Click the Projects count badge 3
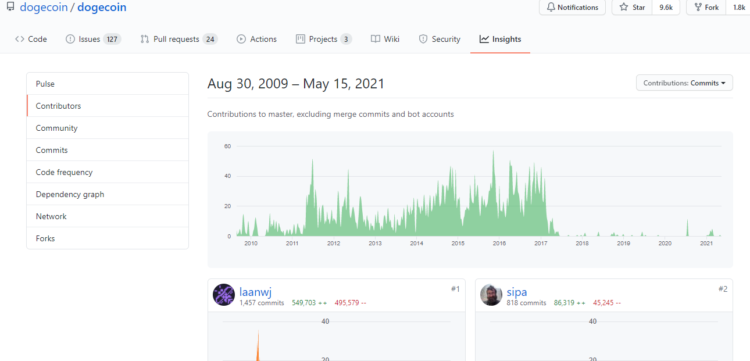 [x=346, y=39]
